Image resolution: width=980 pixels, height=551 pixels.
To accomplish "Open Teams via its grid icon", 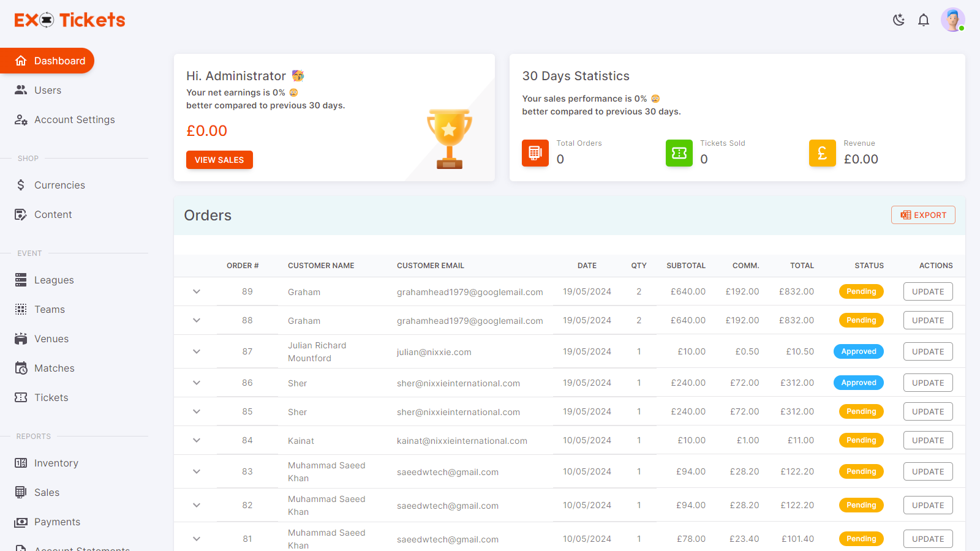I will (20, 309).
